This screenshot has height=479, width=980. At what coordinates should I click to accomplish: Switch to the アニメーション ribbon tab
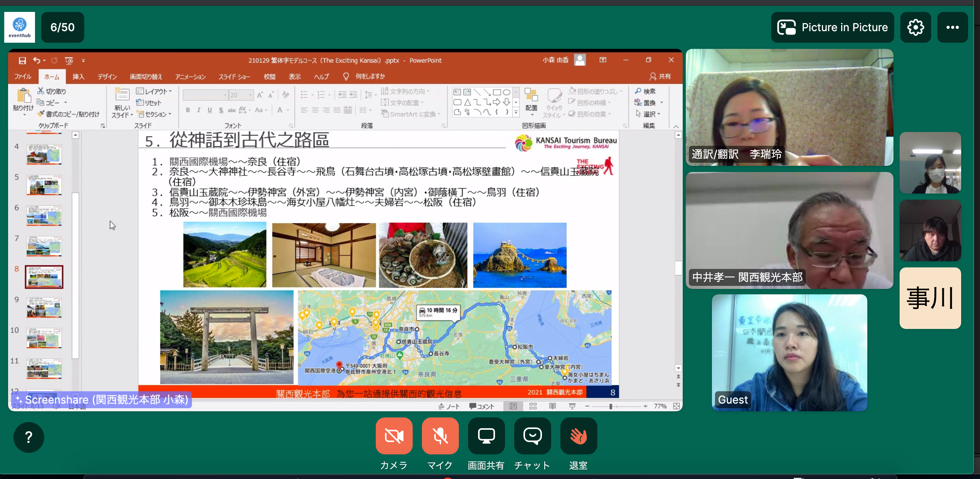click(x=190, y=77)
